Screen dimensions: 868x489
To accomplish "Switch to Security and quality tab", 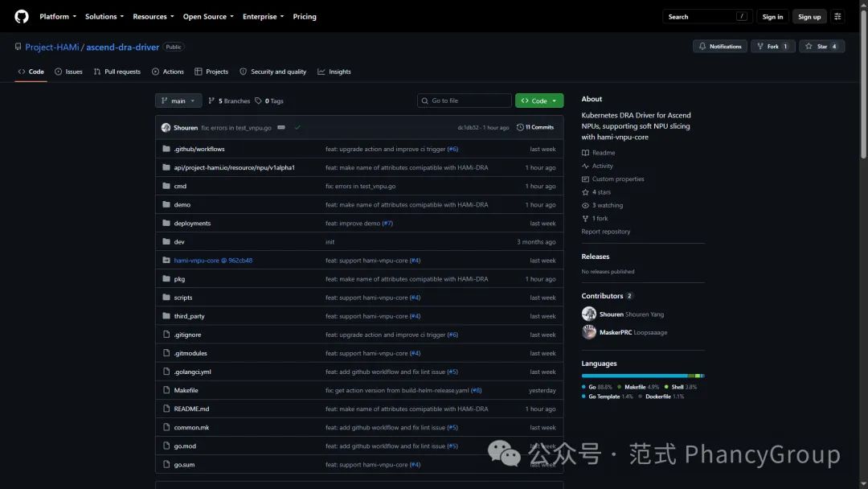I will pos(273,72).
